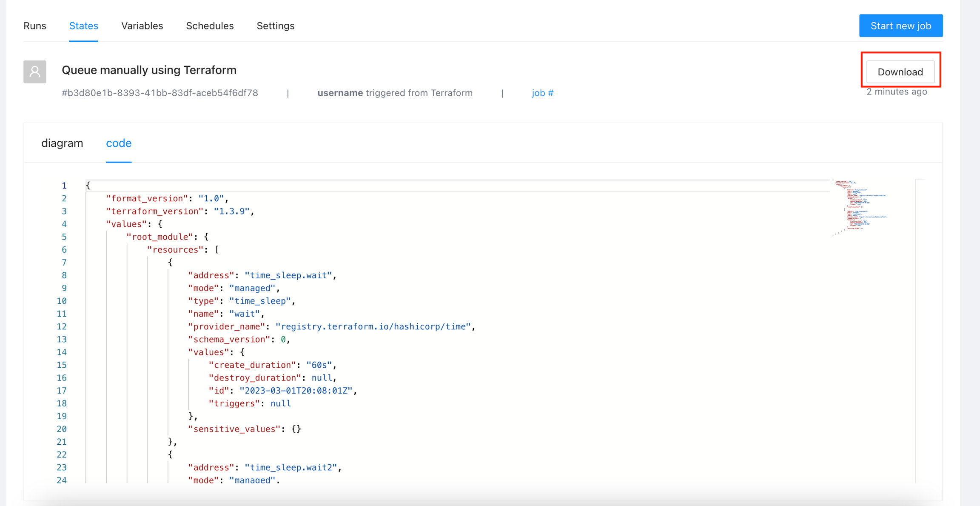Go to the Settings tab
Screen dimensions: 980x506
pyautogui.click(x=276, y=26)
